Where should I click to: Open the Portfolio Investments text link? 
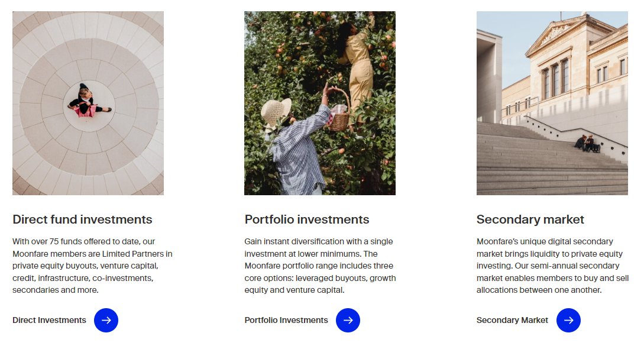click(286, 320)
